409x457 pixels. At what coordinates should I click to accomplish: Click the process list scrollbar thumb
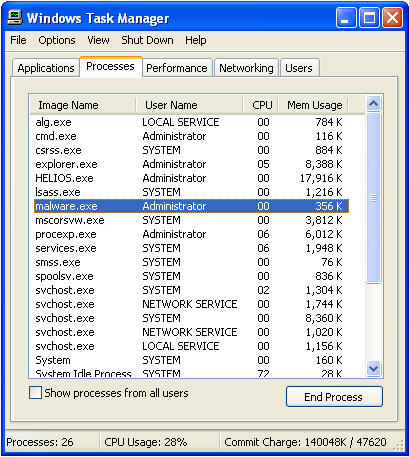click(x=373, y=198)
